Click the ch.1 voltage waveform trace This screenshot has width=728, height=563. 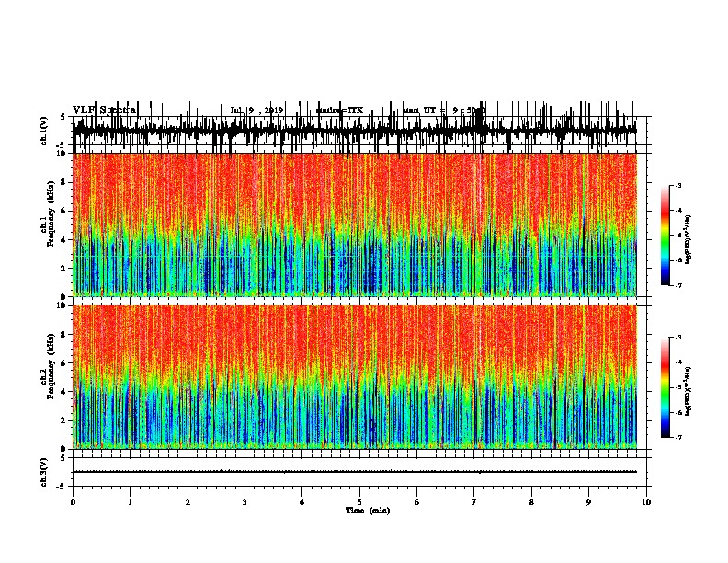[355, 131]
